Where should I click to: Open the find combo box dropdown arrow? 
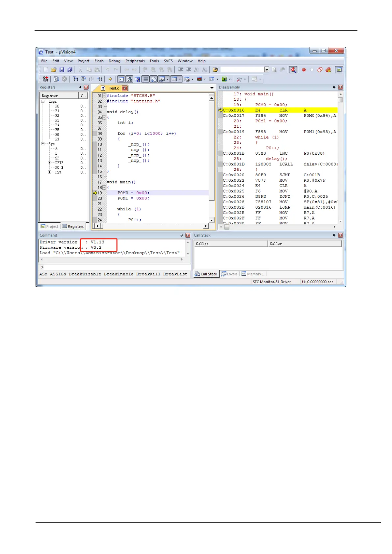(x=267, y=70)
